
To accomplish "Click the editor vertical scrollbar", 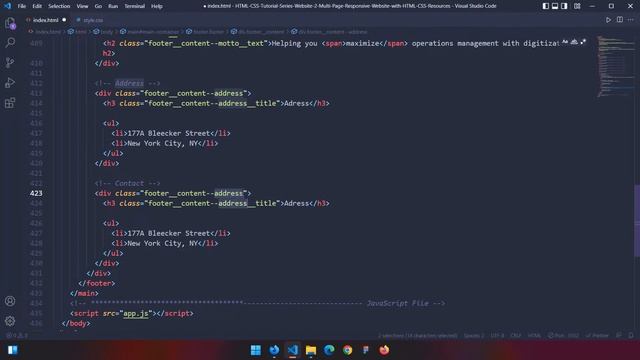I will click(x=637, y=221).
